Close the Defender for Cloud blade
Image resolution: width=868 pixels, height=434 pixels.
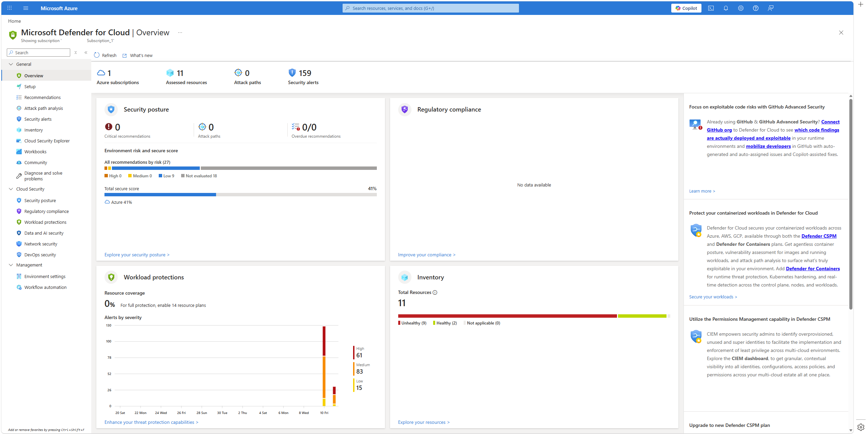pyautogui.click(x=841, y=33)
